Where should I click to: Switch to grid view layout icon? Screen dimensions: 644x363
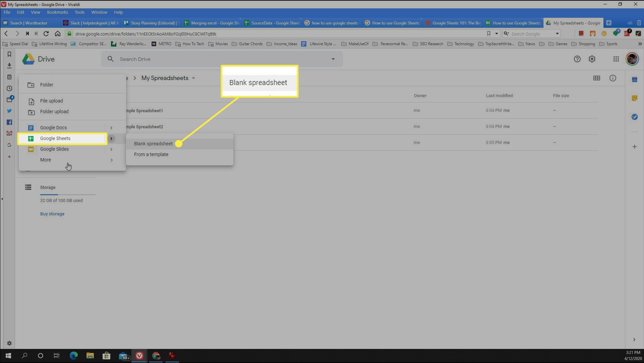596,78
